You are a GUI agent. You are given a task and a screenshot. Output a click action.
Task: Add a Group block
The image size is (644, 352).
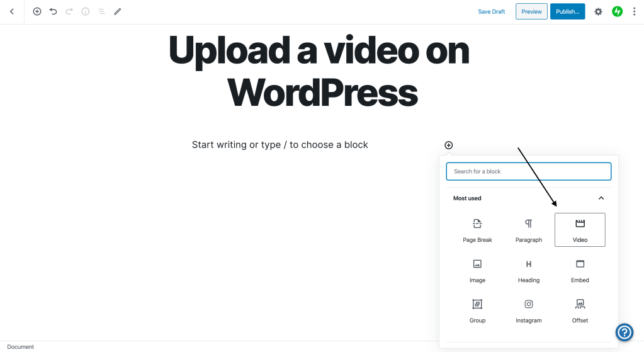[477, 310]
